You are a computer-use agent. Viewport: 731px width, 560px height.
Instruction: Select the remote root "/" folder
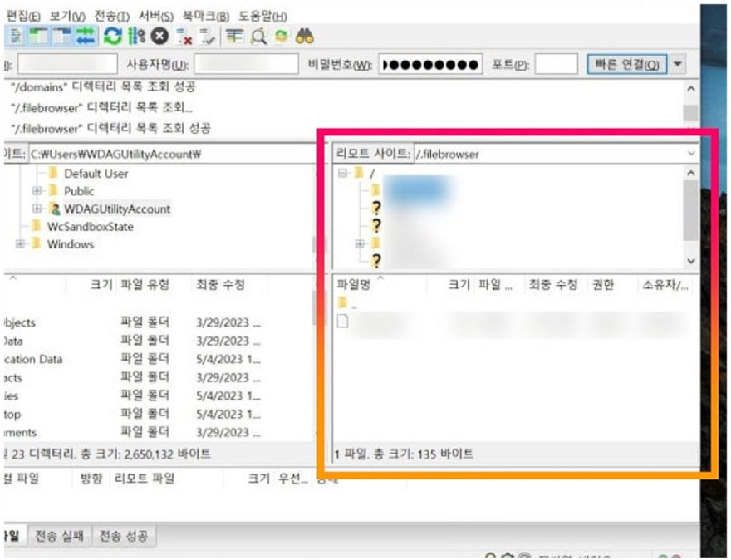tap(372, 174)
